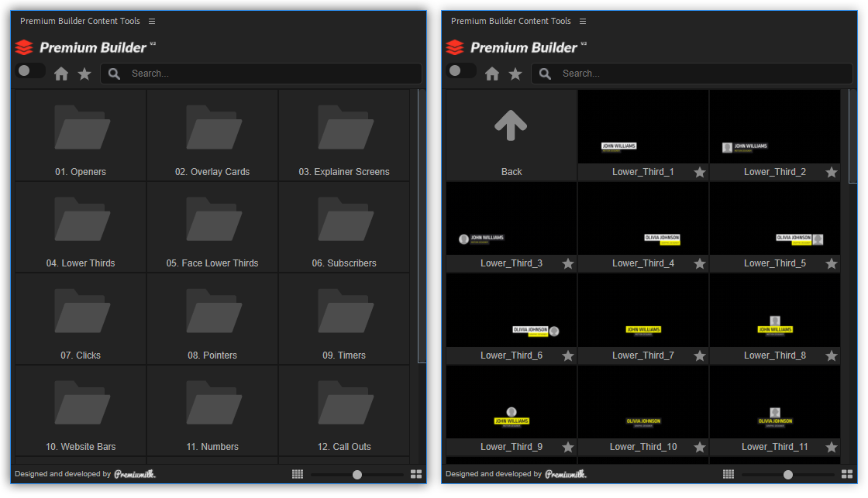Favorite Lower_Third_11 with its star
Image resolution: width=868 pixels, height=498 pixels.
coord(832,447)
